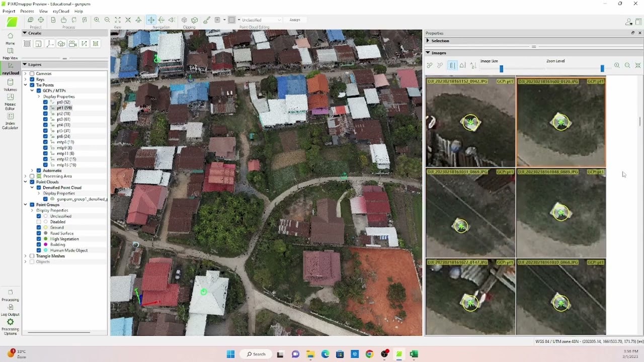Select image thumbnail DJI_20230218161048_0889.JPG
The width and height of the screenshot is (644, 362).
pyautogui.click(x=561, y=213)
